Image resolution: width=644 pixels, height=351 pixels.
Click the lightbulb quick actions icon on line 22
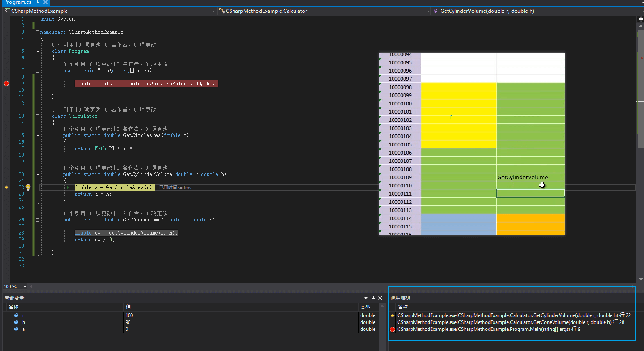point(28,187)
